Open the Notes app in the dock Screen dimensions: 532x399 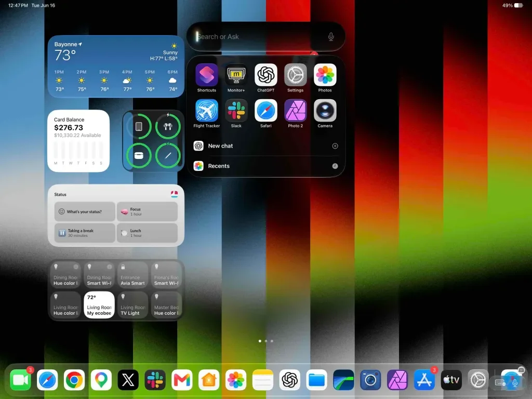click(x=262, y=380)
